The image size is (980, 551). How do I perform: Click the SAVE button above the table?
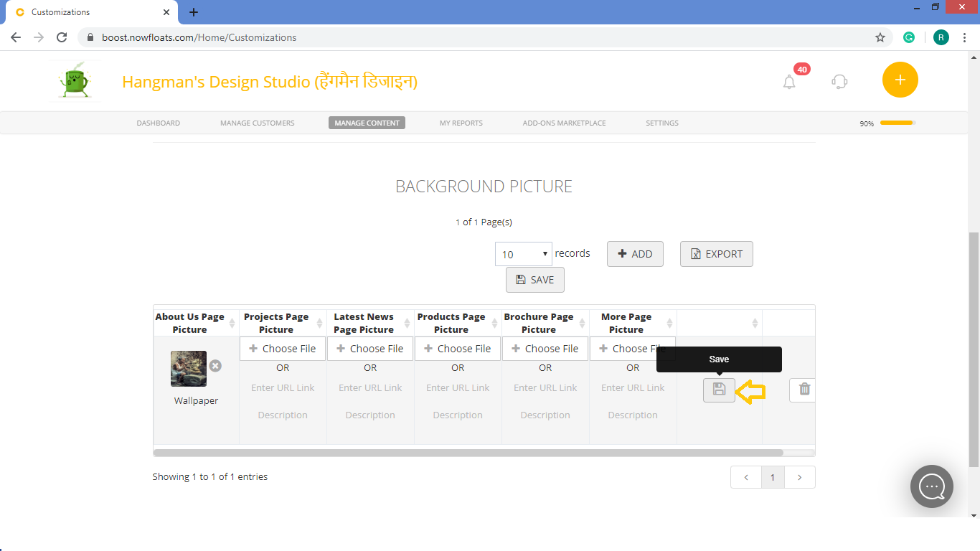click(x=535, y=280)
